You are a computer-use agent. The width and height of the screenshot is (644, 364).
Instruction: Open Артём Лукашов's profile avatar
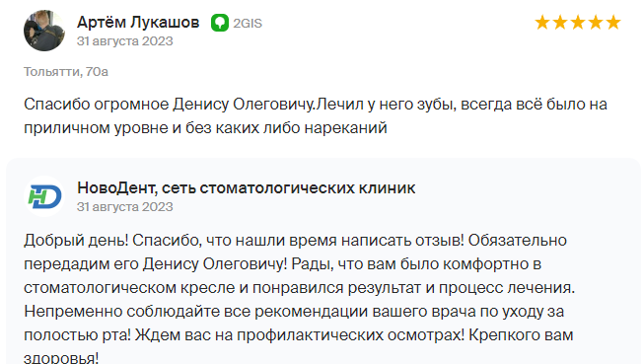pyautogui.click(x=44, y=31)
